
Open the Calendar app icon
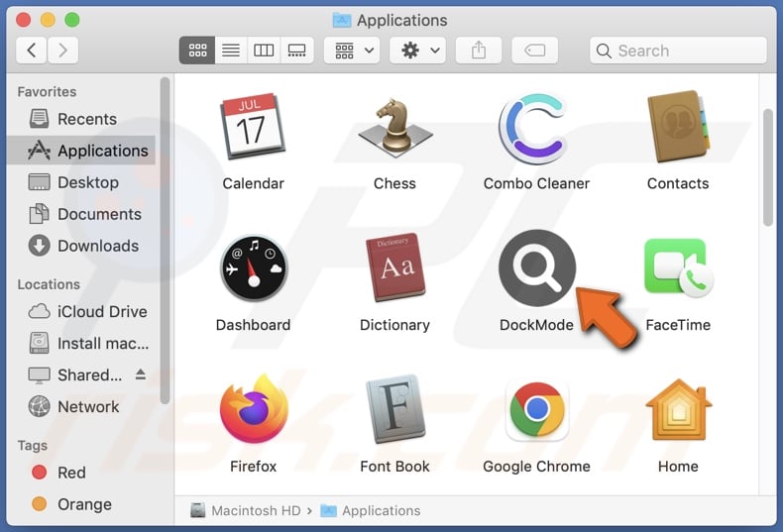[x=253, y=126]
